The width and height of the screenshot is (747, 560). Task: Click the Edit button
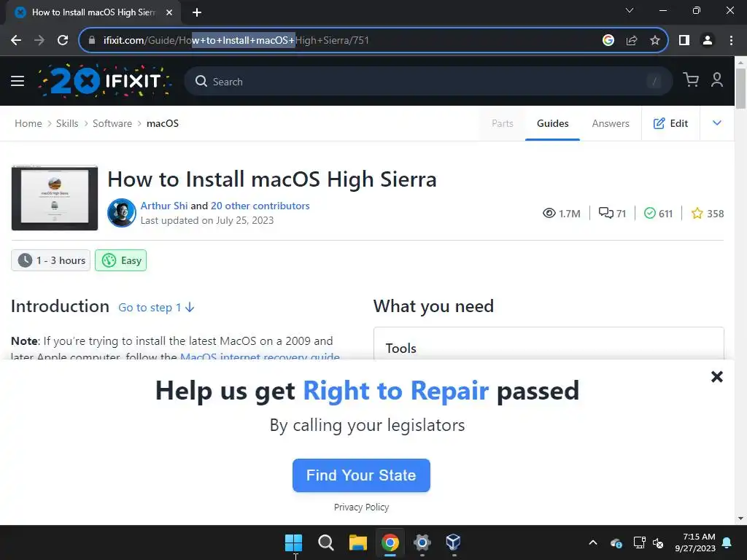click(671, 123)
